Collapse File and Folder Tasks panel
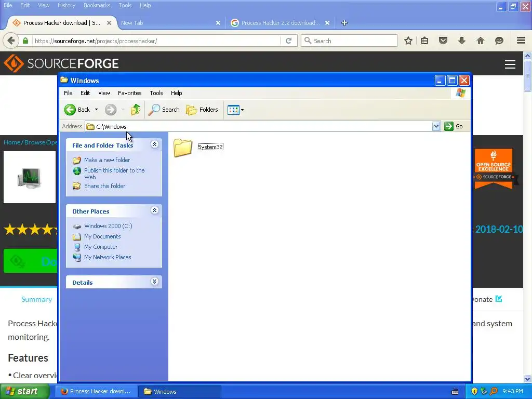This screenshot has height=399, width=532. click(154, 144)
